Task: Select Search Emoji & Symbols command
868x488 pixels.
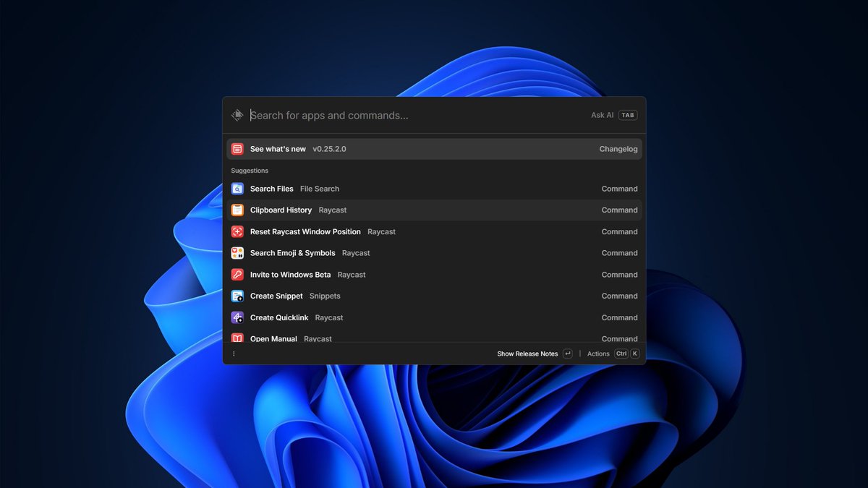Action: pos(434,253)
